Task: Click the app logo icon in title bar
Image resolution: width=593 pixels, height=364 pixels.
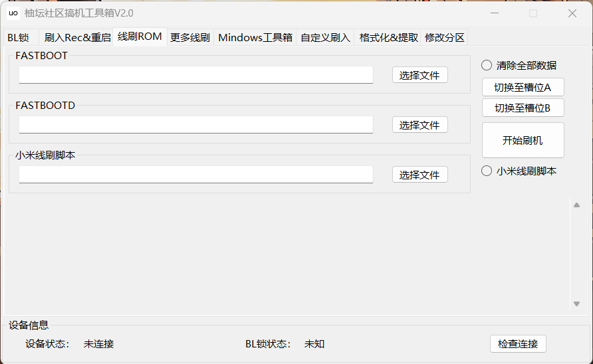Action: (x=13, y=13)
